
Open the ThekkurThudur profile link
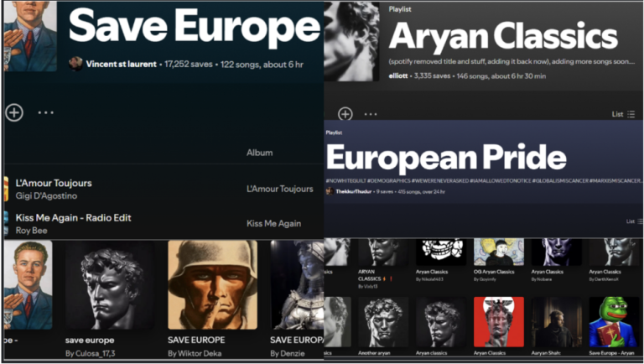point(354,191)
